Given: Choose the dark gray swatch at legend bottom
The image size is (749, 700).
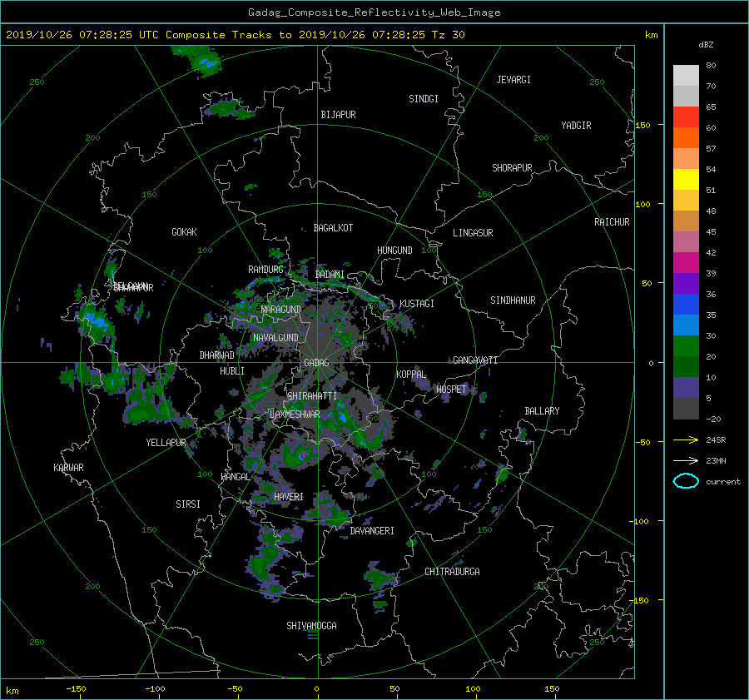Looking at the screenshot, I should (686, 408).
